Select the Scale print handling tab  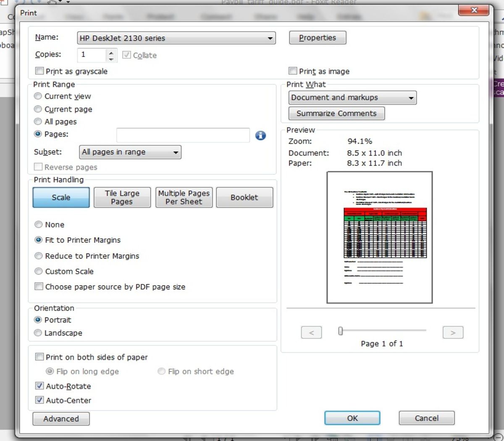(61, 197)
